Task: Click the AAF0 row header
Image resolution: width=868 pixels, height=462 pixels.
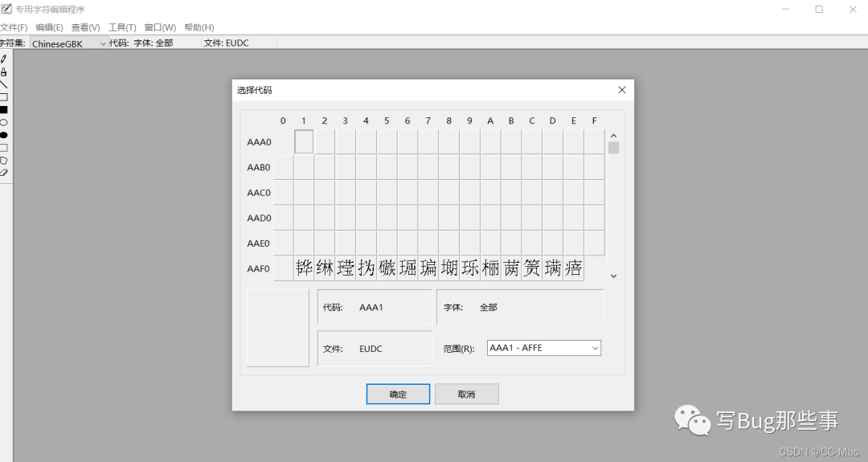Action: click(259, 269)
